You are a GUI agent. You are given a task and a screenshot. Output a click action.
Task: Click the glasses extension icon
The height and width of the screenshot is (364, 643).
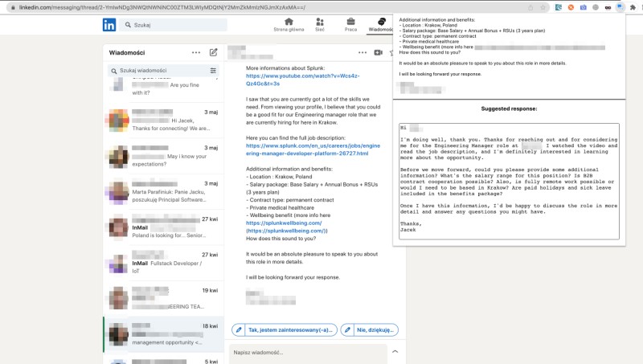pos(608,7)
